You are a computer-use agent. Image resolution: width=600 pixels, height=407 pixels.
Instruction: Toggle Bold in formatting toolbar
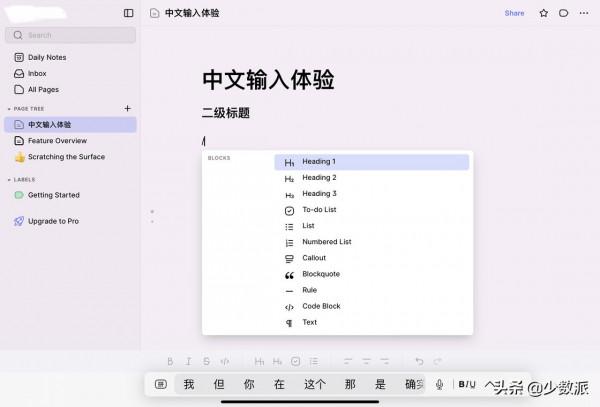tap(170, 361)
